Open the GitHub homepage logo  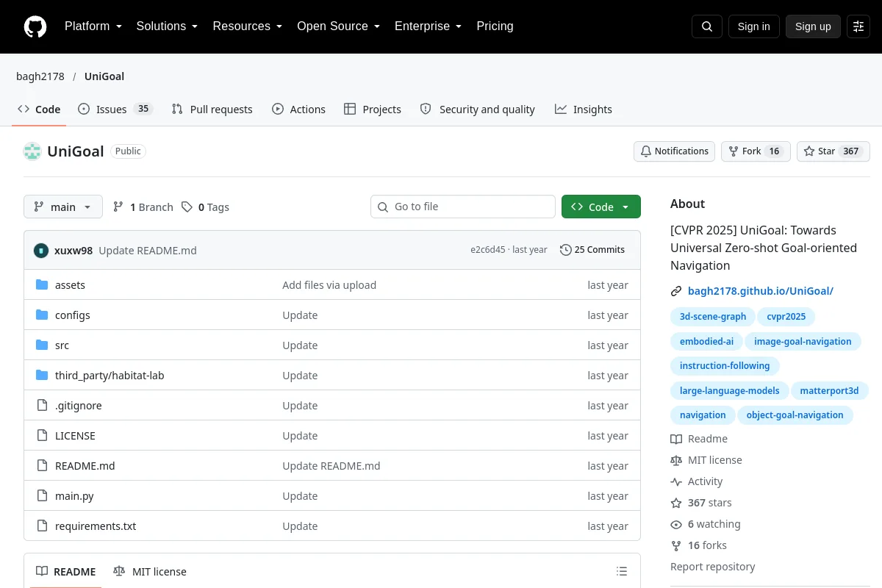(35, 26)
